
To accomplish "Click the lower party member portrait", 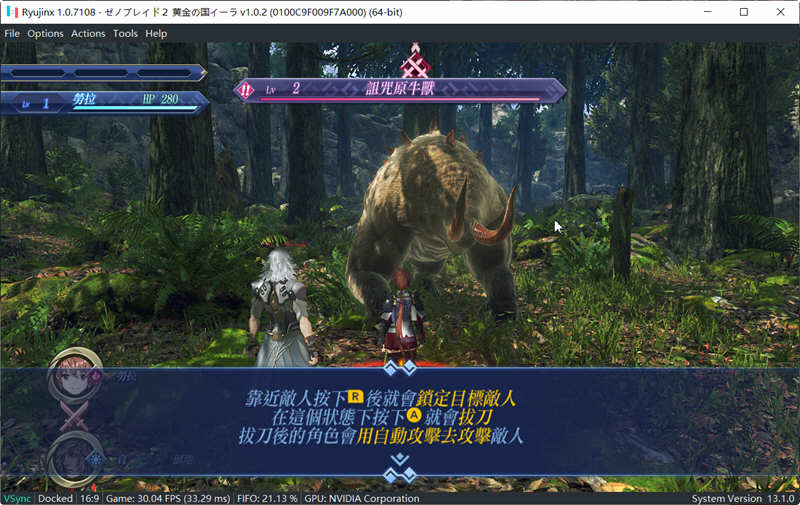I will click(75, 459).
